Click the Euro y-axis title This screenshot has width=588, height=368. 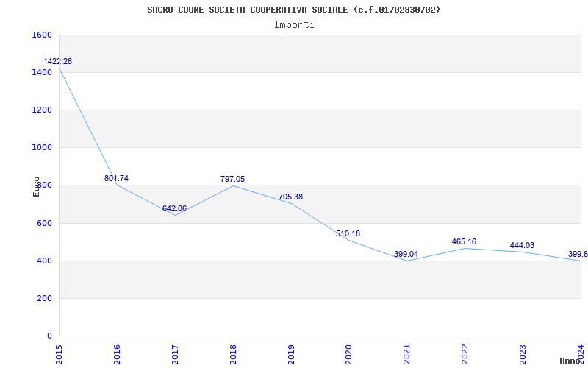click(x=36, y=186)
